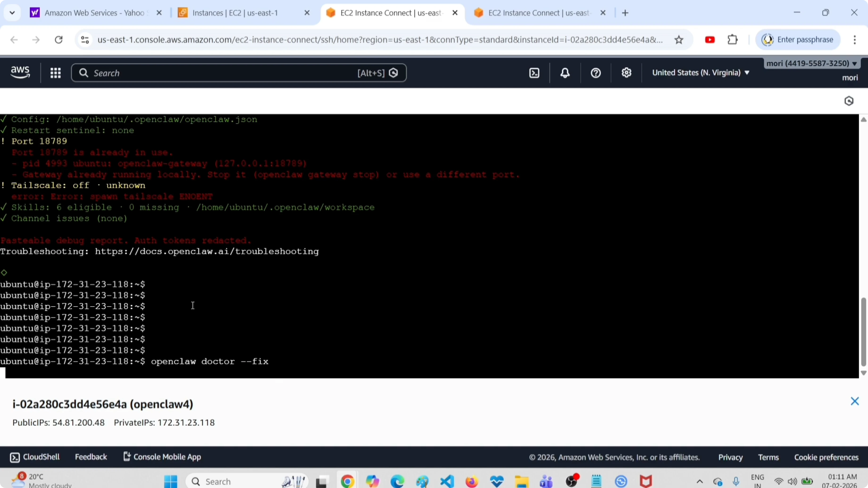
Task: Click the YouTube extension icon
Action: [x=710, y=40]
